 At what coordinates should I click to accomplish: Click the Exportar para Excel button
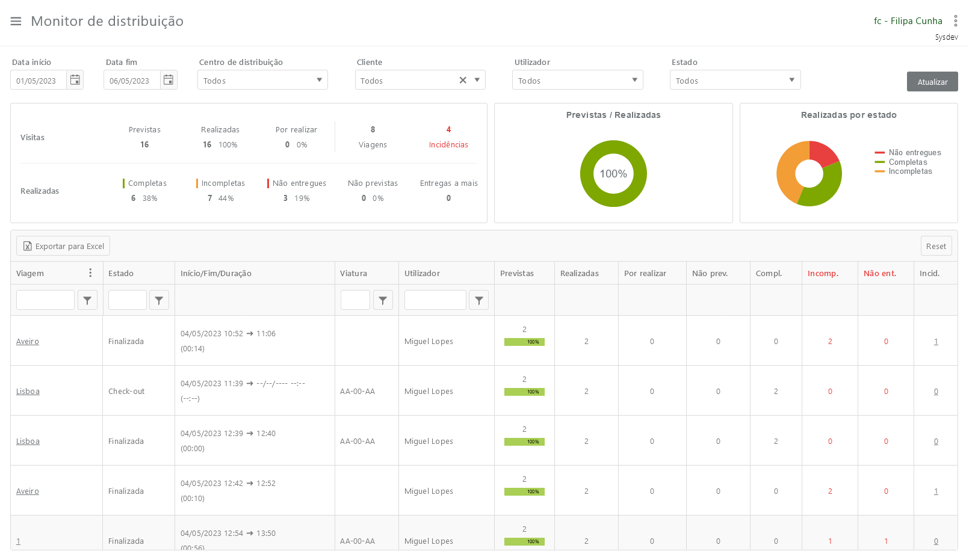pos(63,246)
